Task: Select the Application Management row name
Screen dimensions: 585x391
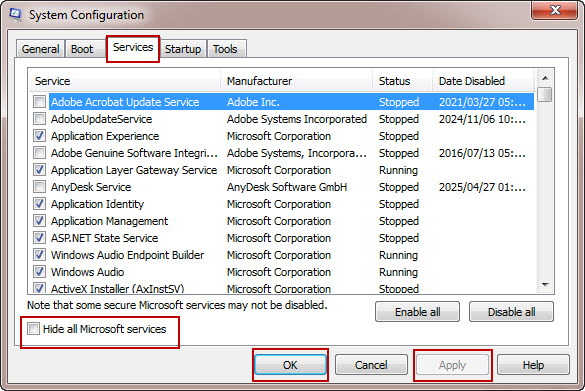Action: click(x=110, y=221)
